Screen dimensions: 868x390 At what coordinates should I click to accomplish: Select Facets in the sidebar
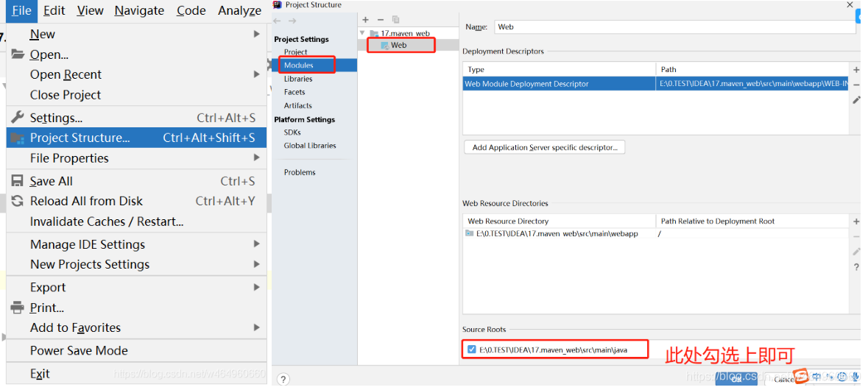point(294,92)
